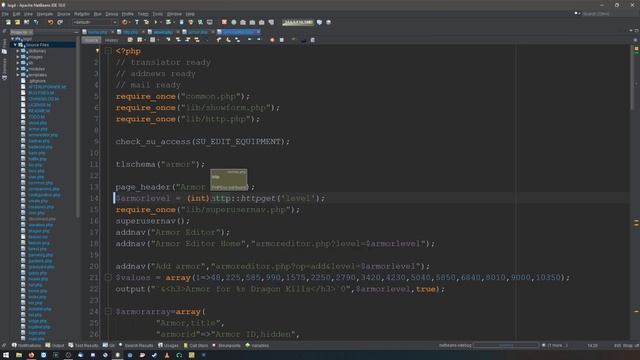Close the active armoreditor.php tab

pos(258,32)
